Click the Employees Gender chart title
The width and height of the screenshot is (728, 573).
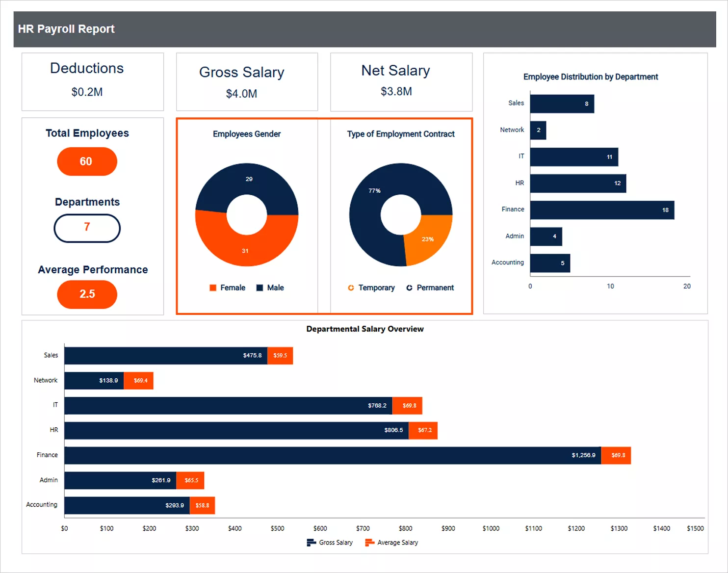pyautogui.click(x=247, y=134)
